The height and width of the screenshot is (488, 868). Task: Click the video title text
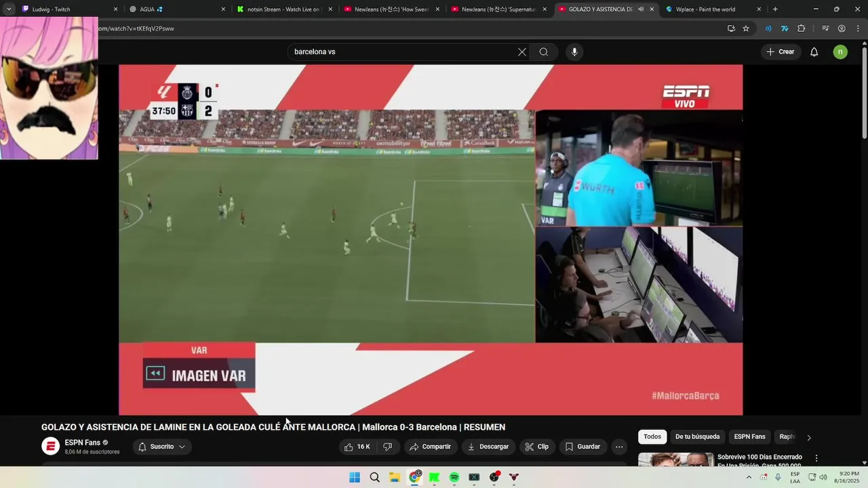(x=273, y=427)
